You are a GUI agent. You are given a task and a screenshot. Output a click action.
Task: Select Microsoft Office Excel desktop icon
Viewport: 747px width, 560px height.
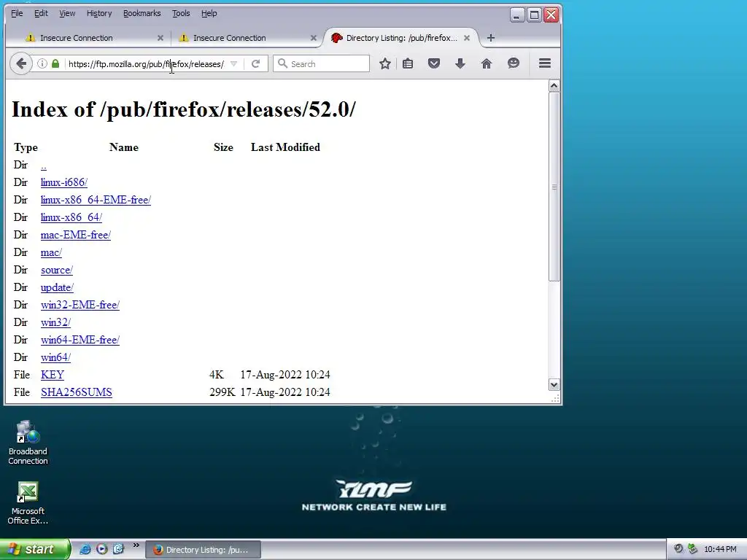click(28, 503)
